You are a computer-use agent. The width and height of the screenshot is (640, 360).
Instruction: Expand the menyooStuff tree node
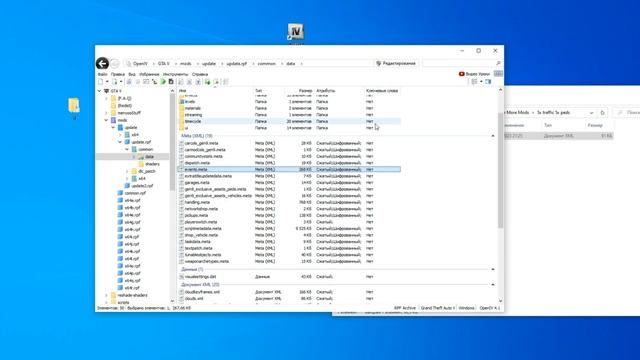(x=106, y=113)
